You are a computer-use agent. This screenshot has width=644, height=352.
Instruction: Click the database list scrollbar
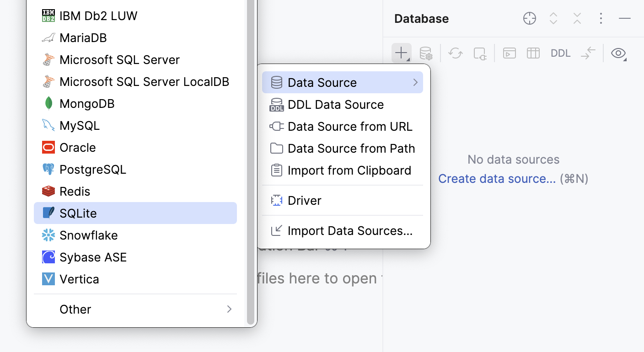(251, 165)
